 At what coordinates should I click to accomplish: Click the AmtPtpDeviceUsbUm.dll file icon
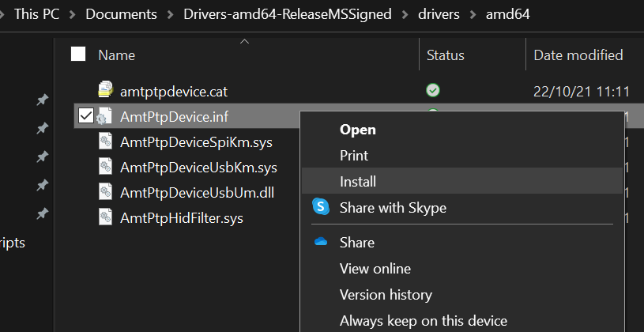click(x=106, y=192)
